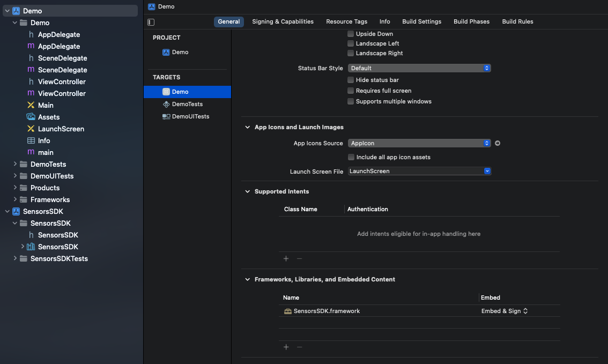Remove framework with minus icon
The width and height of the screenshot is (608, 364).
click(x=299, y=347)
